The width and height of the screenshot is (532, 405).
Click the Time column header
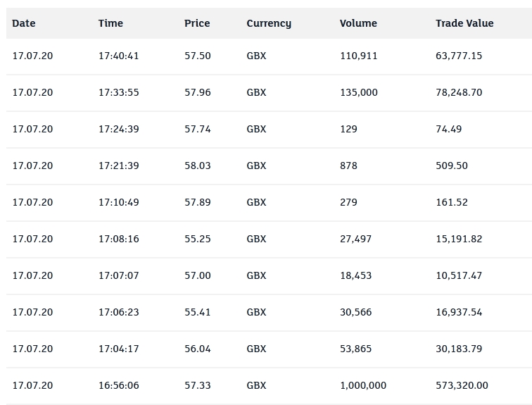110,23
